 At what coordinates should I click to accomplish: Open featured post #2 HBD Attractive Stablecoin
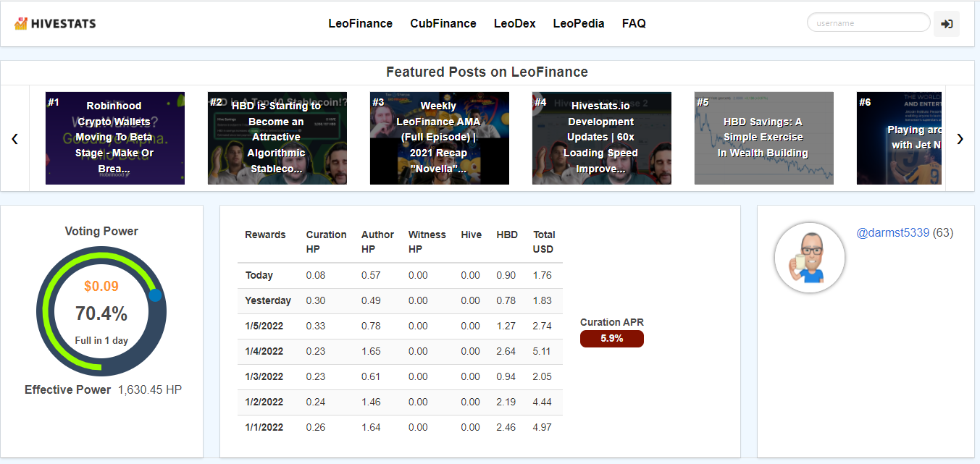(x=277, y=138)
